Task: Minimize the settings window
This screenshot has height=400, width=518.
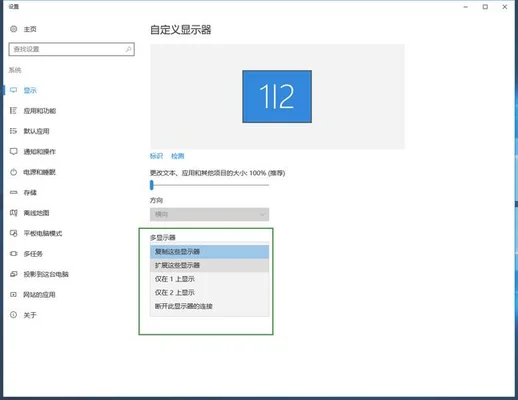Action: click(466, 7)
